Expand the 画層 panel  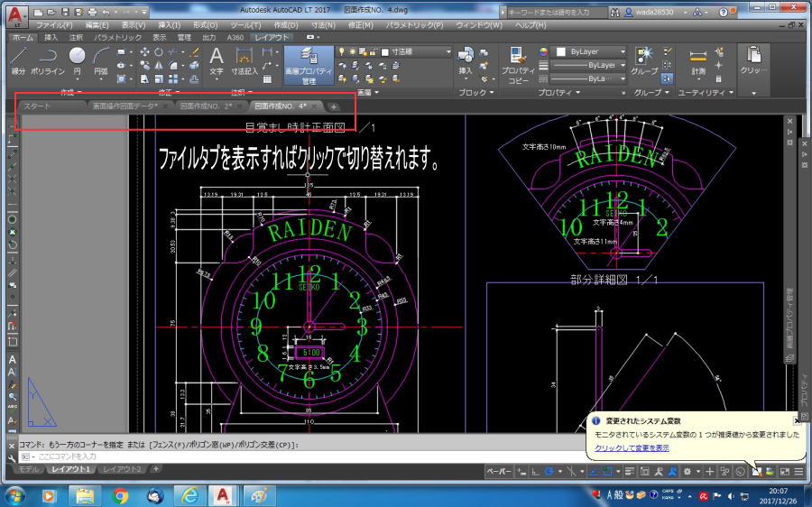tap(368, 92)
